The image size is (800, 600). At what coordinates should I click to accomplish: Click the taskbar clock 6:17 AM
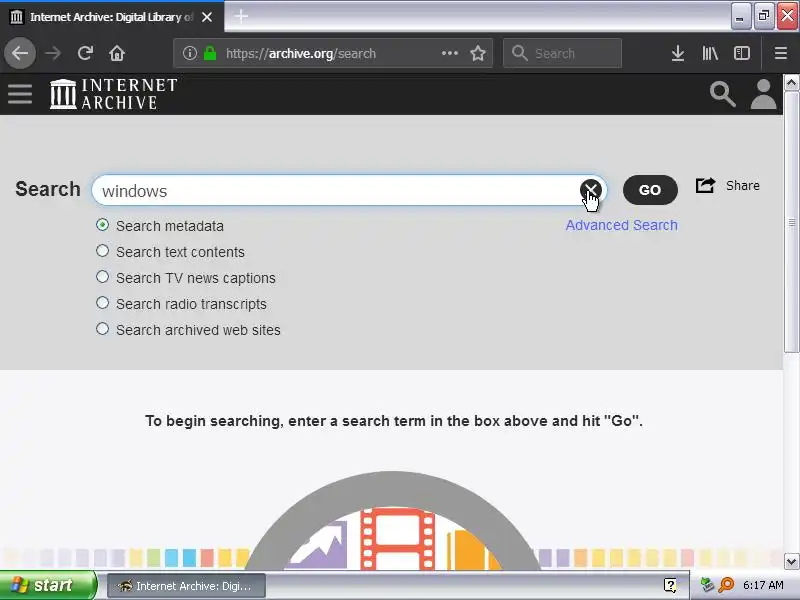[763, 585]
